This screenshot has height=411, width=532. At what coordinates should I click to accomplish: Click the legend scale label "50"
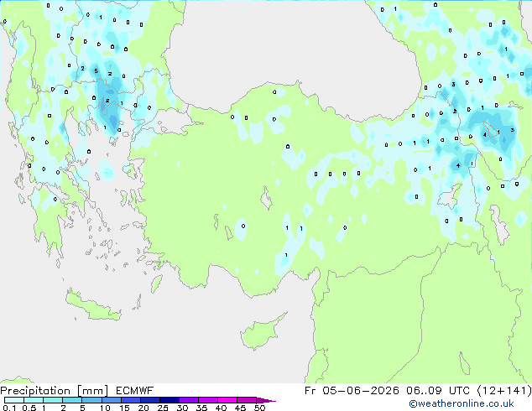click(259, 408)
